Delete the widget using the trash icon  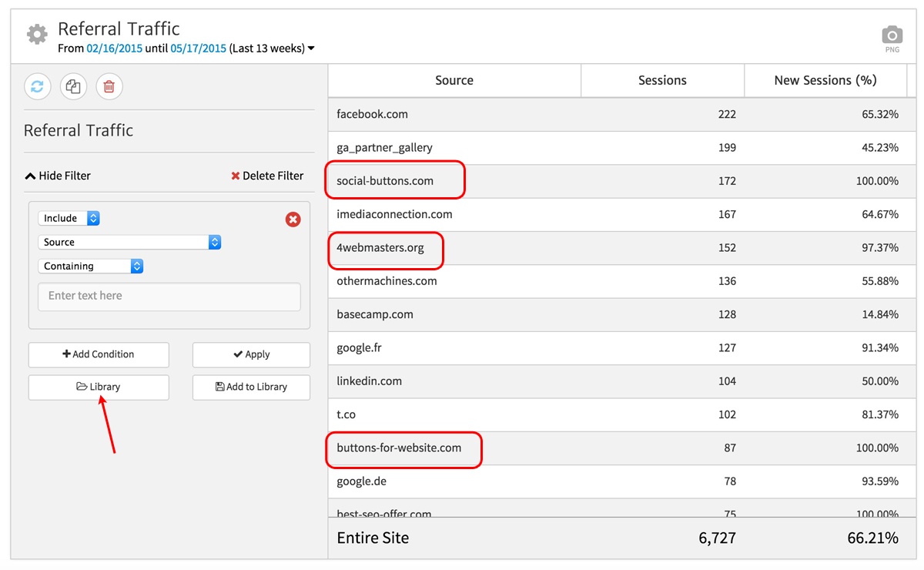[x=109, y=86]
